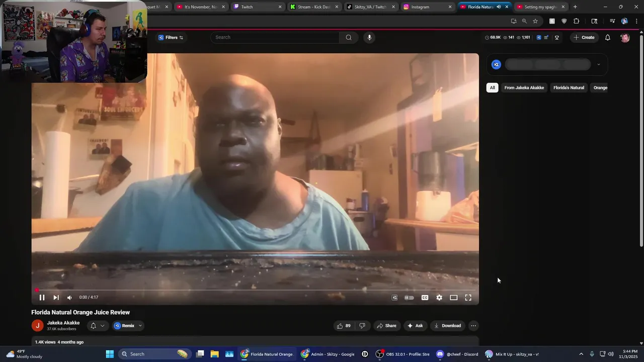Screen dimensions: 644x362
Task: Open YouTube notifications bell
Action: pyautogui.click(x=607, y=37)
